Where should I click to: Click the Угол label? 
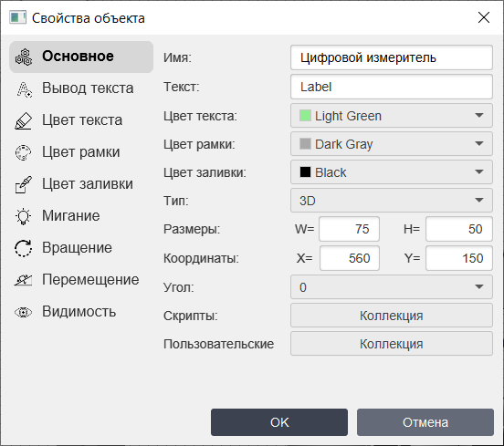click(x=179, y=287)
